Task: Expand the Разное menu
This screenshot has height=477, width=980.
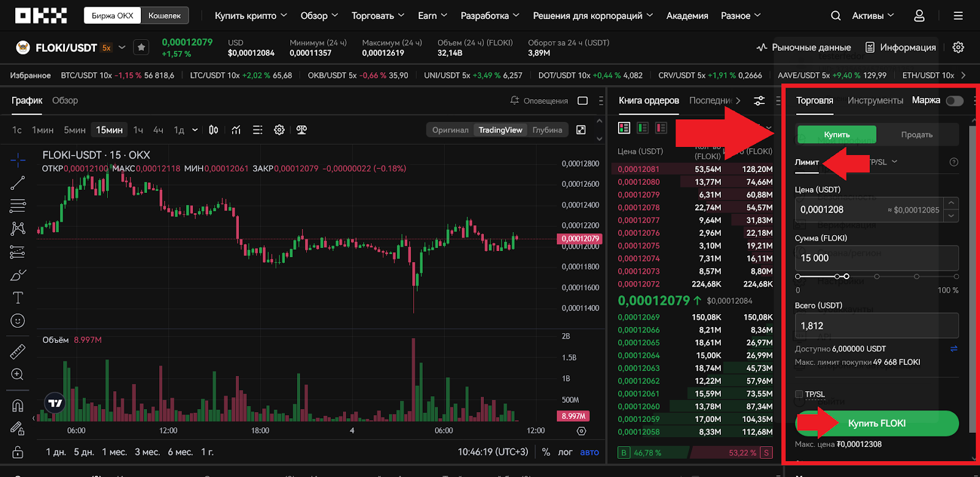Action: [741, 16]
